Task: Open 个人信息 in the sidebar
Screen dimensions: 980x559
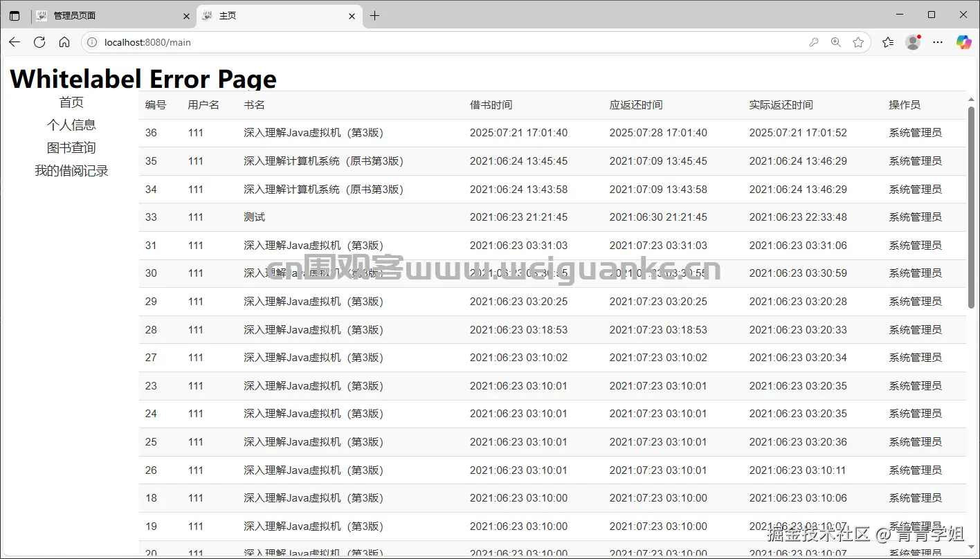Action: [71, 125]
